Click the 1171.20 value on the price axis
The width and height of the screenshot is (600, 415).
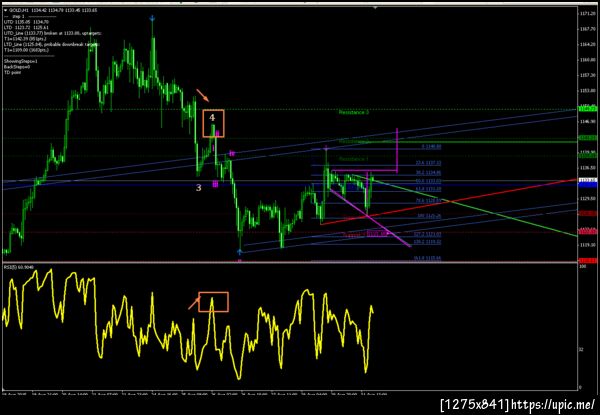587,13
